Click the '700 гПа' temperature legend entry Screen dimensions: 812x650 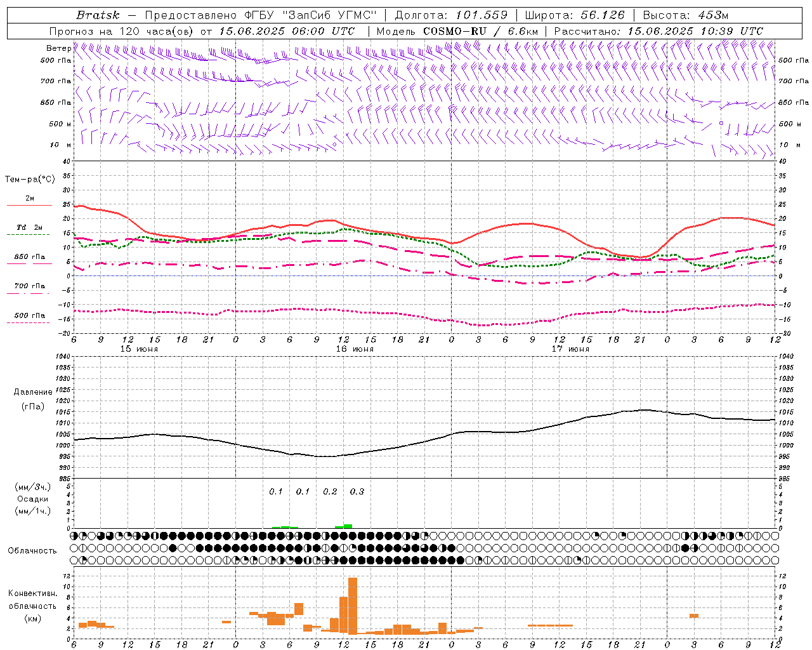coord(30,286)
